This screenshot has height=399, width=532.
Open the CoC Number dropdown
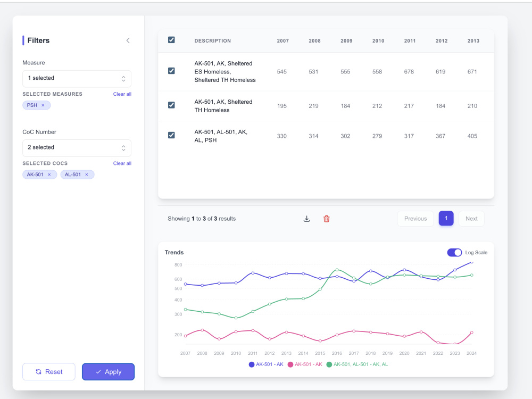(x=77, y=147)
